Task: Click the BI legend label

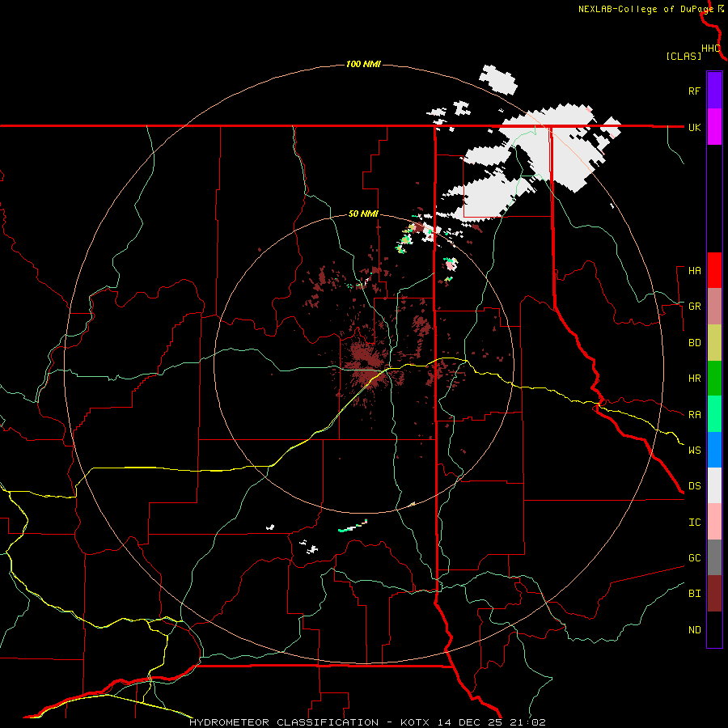Action: (695, 594)
